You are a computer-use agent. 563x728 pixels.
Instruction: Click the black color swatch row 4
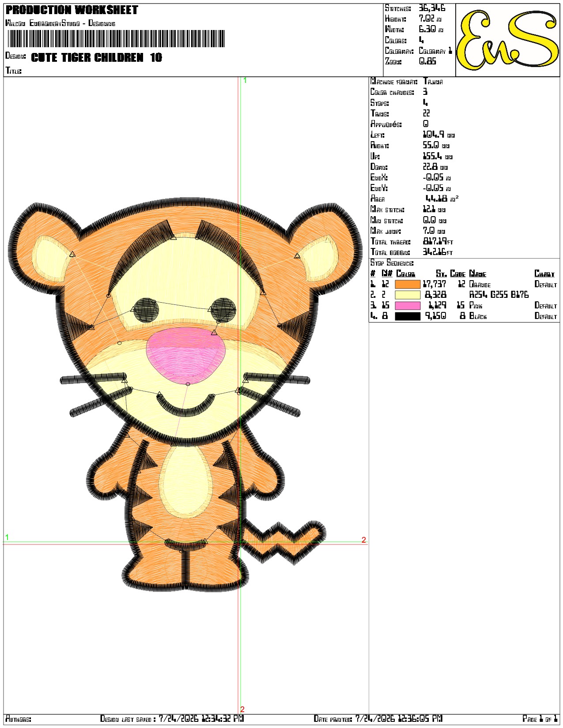(x=407, y=316)
